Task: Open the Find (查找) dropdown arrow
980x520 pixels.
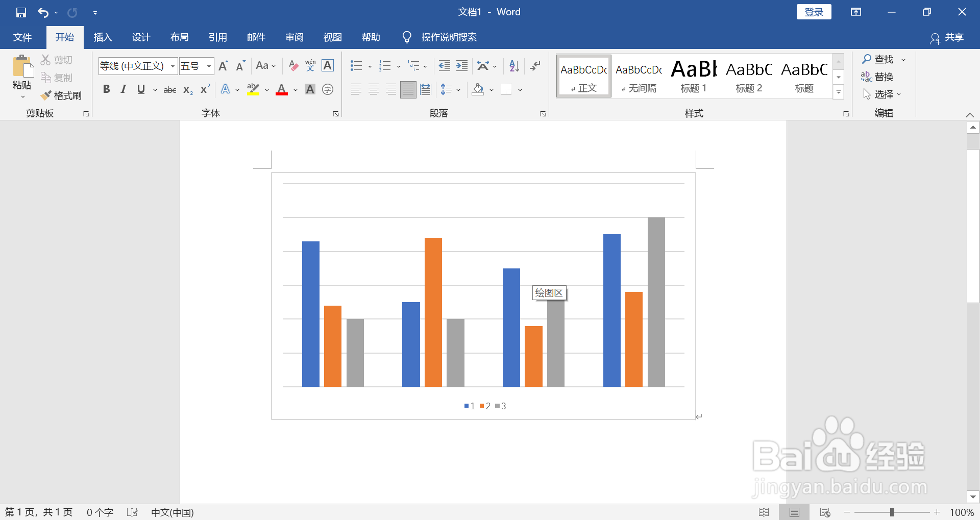Action: 903,60
